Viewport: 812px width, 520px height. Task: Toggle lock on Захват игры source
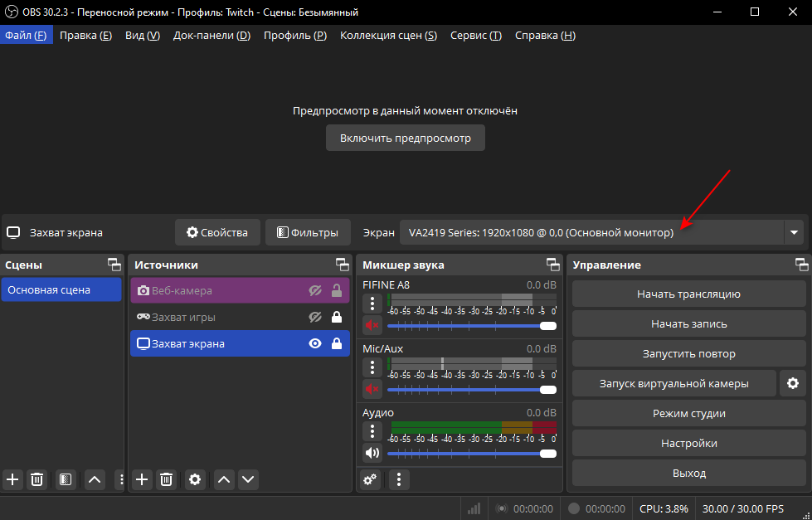(337, 317)
